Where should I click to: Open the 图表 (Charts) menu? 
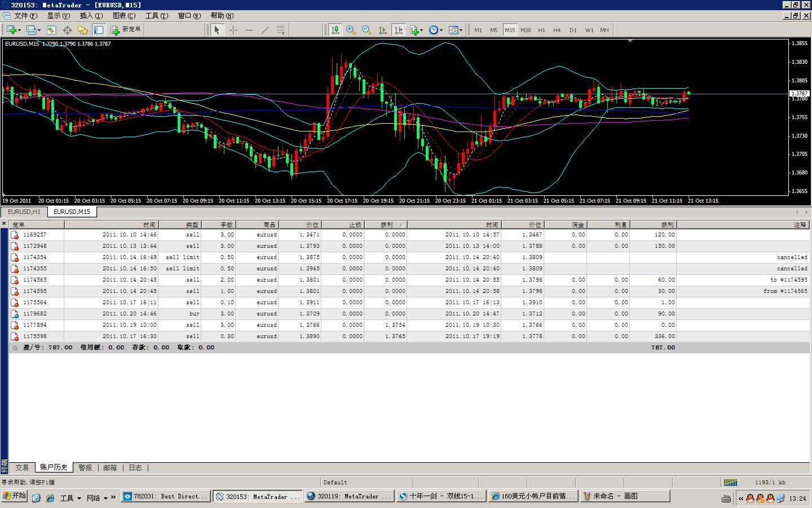pyautogui.click(x=123, y=16)
